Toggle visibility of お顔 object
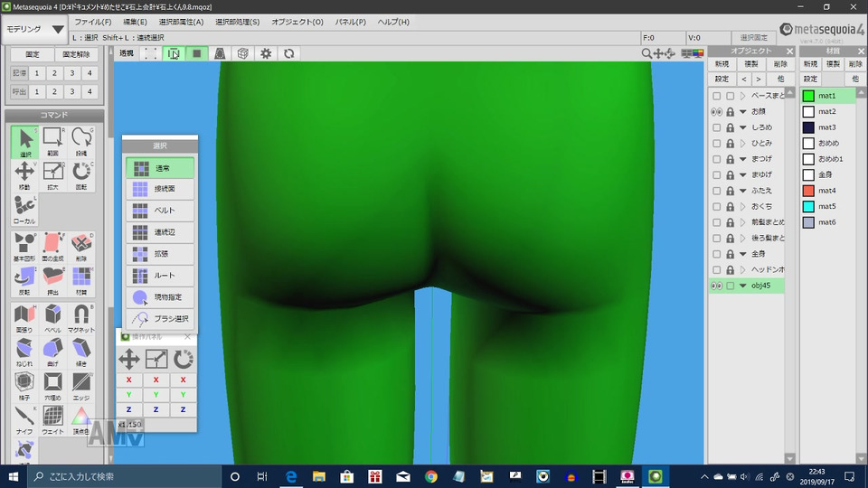 coord(716,112)
